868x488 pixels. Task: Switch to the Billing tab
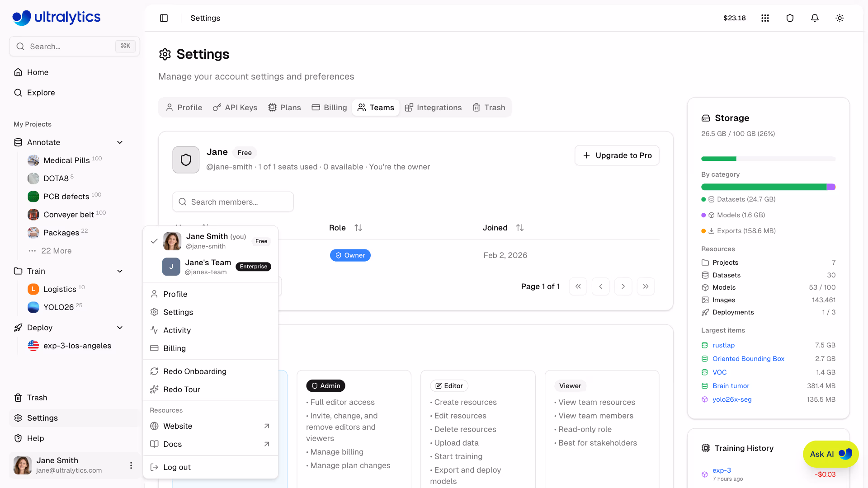pyautogui.click(x=330, y=108)
